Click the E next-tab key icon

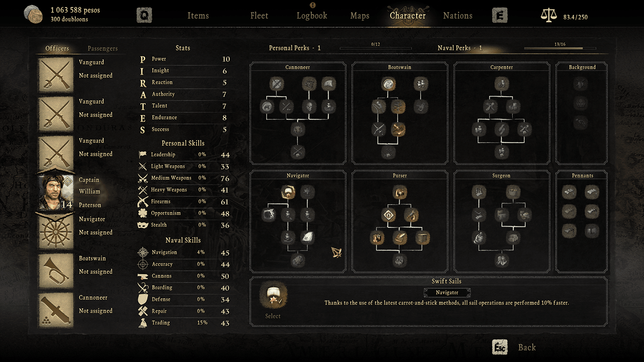(x=500, y=16)
